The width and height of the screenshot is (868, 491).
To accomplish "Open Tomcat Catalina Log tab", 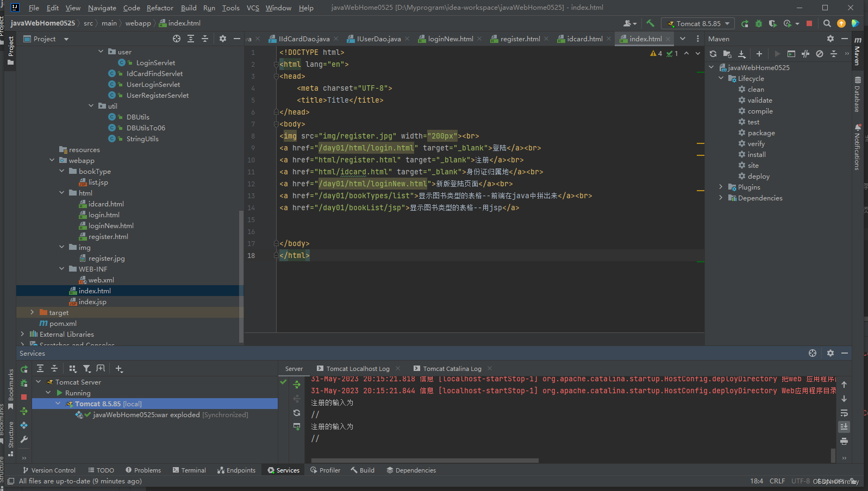I will (x=452, y=369).
